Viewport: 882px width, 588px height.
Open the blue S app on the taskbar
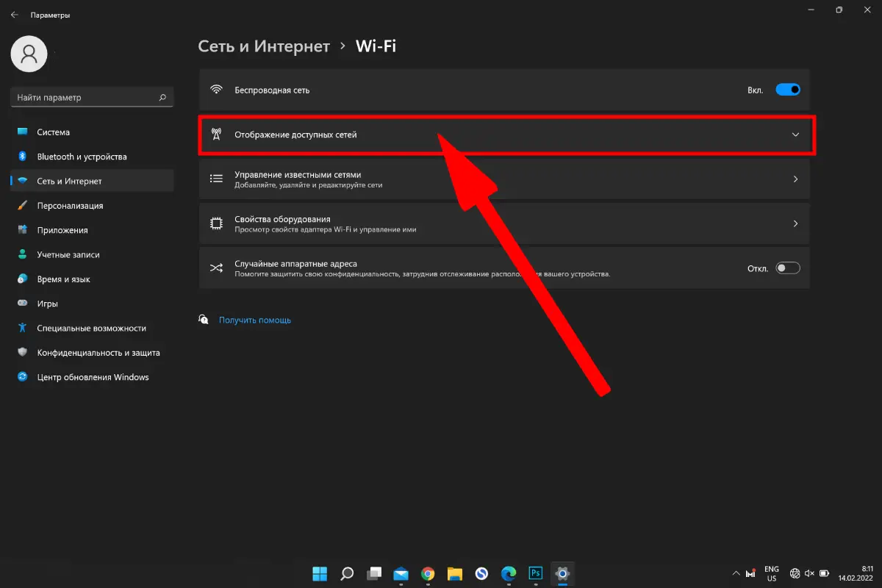pos(482,573)
